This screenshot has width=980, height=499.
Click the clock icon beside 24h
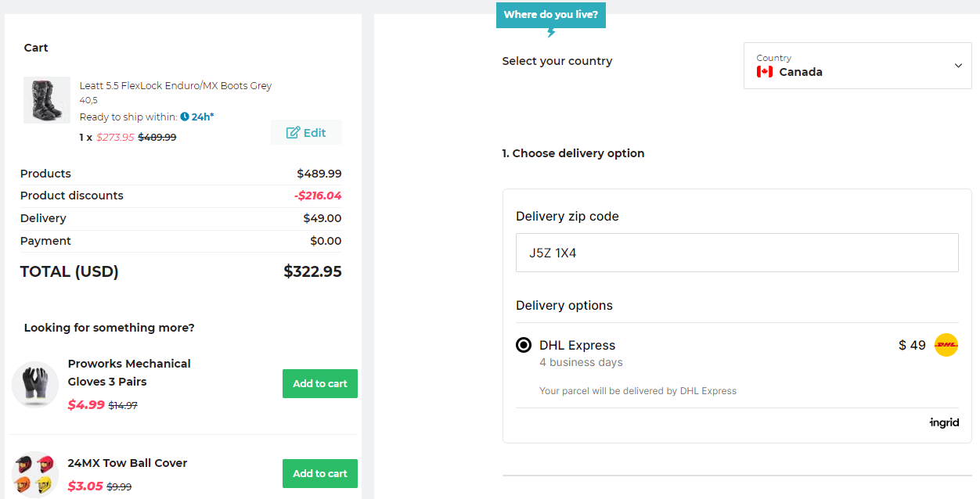point(185,117)
